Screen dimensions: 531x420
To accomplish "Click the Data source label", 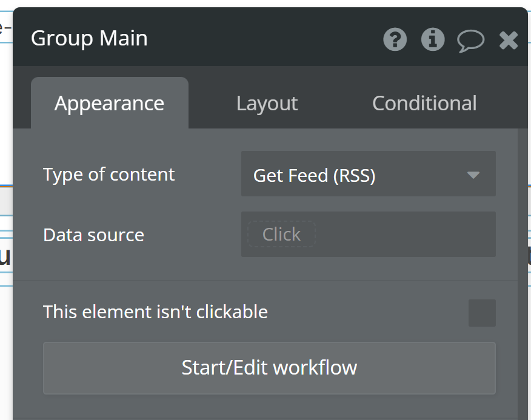I will click(93, 235).
